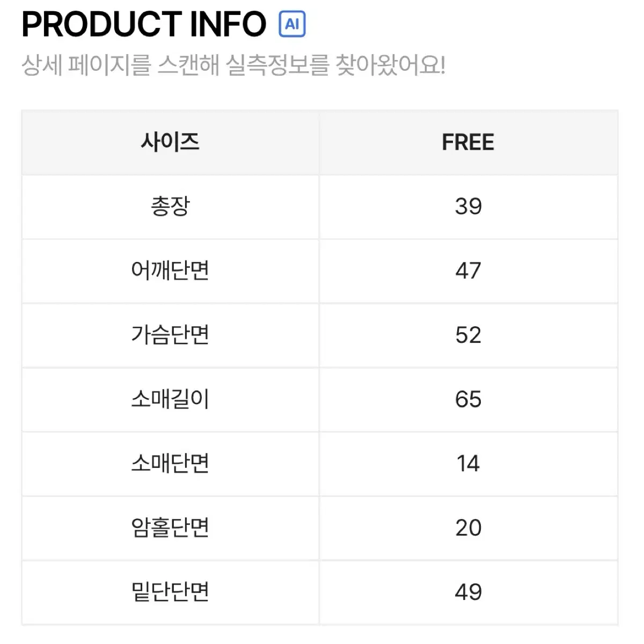Select the 소매길이 row label

pyautogui.click(x=170, y=399)
